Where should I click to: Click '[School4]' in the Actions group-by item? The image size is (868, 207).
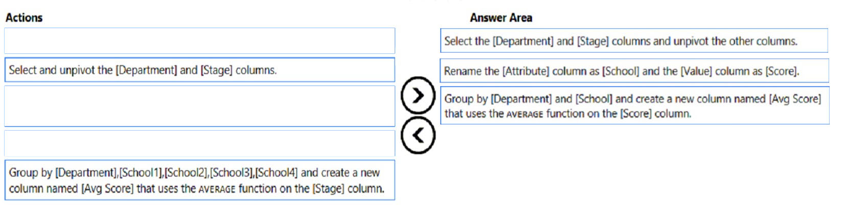(276, 173)
